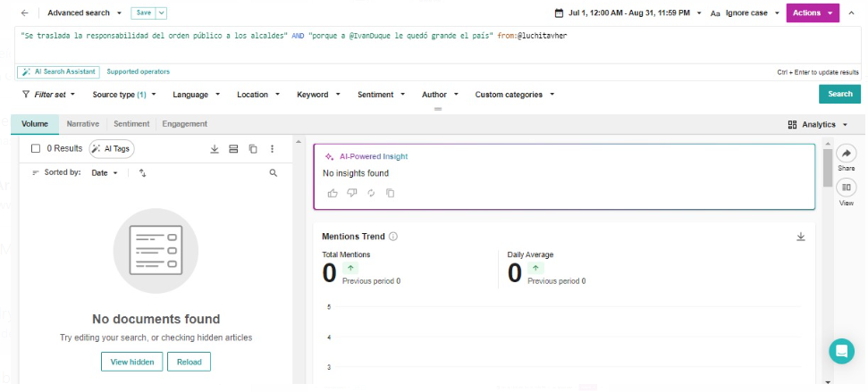Image resolution: width=868 pixels, height=392 pixels.
Task: Collapse the search editor with up chevron
Action: click(851, 13)
